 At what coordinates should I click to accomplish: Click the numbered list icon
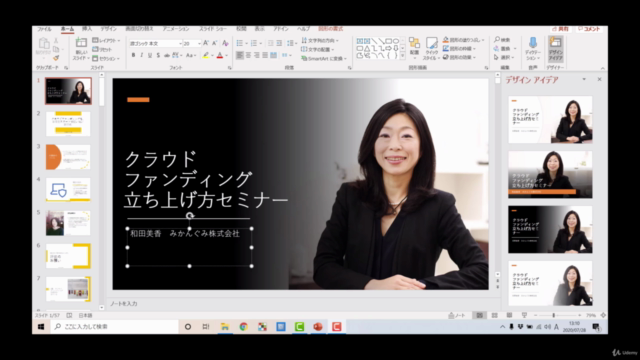click(254, 43)
